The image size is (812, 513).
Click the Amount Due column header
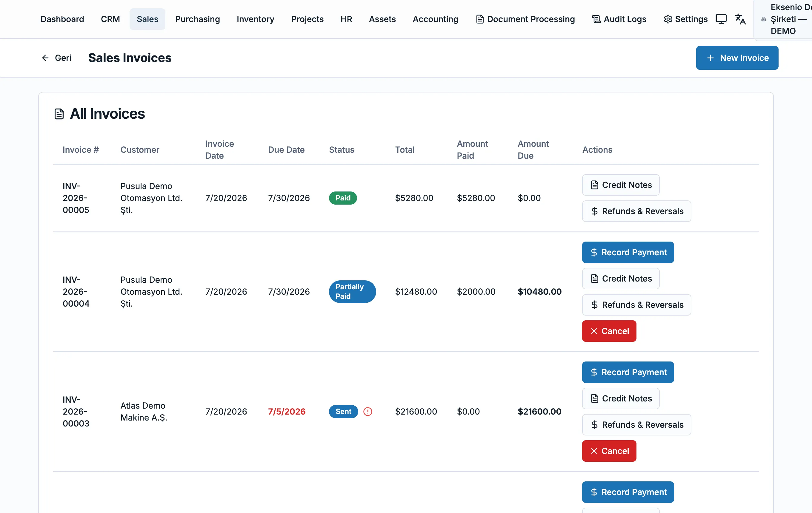point(533,149)
